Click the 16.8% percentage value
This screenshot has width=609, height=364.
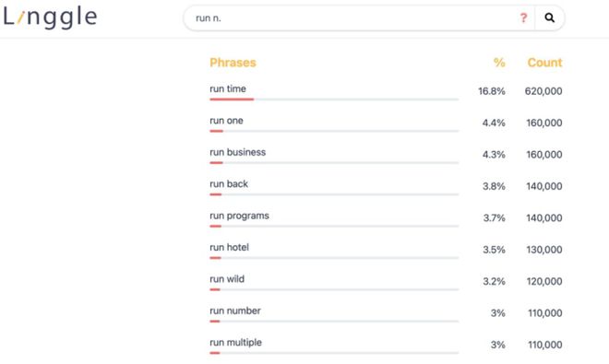(491, 91)
